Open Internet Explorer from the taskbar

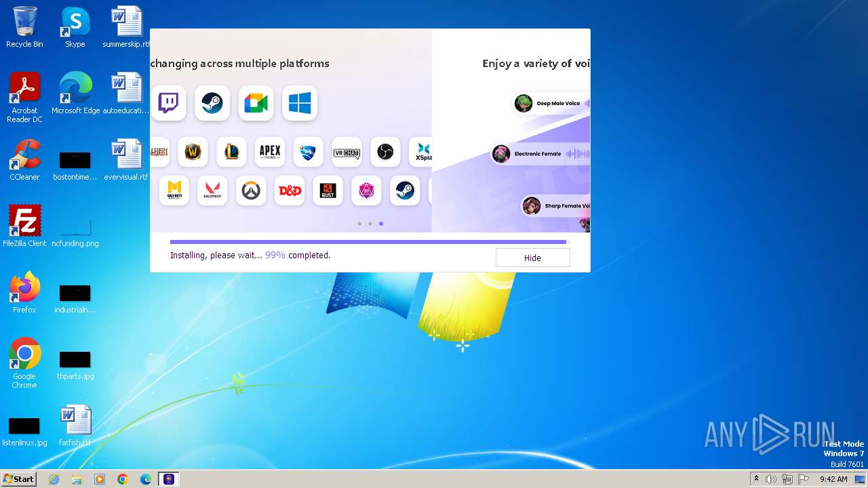(54, 479)
